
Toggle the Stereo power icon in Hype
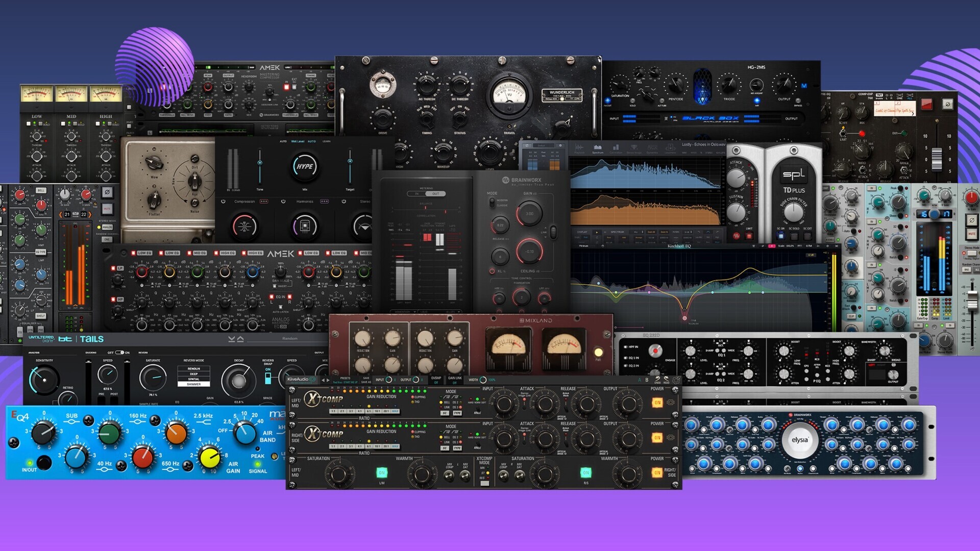click(x=344, y=202)
